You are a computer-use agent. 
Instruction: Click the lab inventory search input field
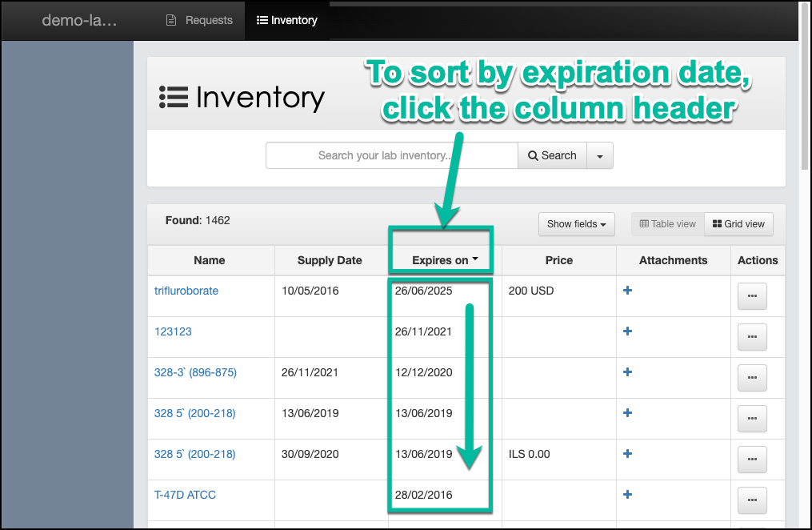(x=391, y=155)
